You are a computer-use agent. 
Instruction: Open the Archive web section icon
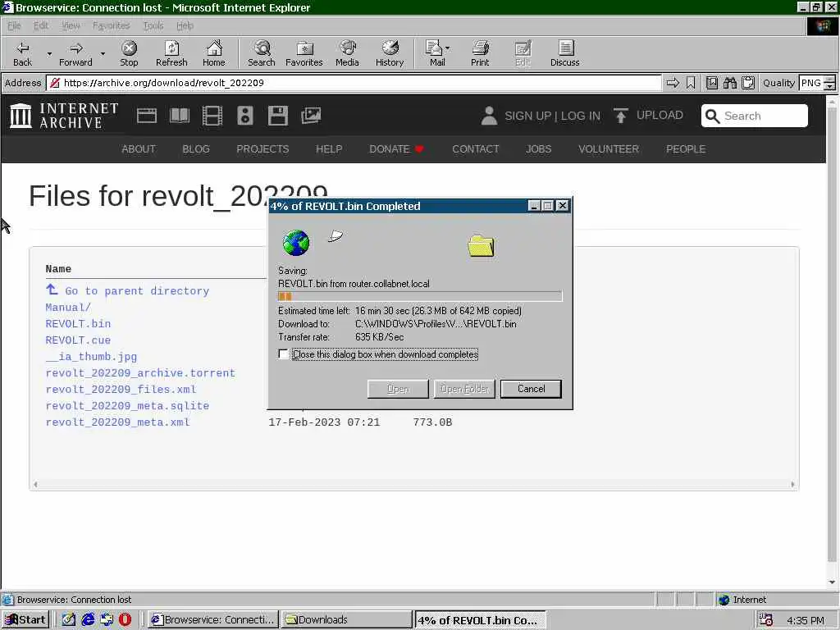pos(147,116)
